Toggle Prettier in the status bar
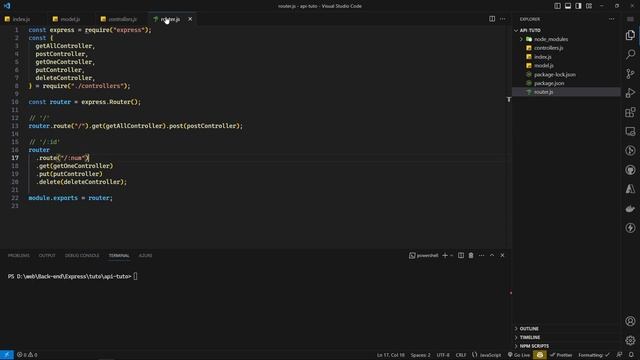This screenshot has width=640, height=360. coord(561,355)
